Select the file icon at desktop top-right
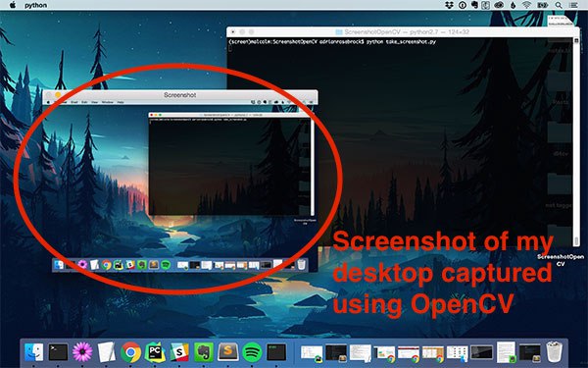Image resolution: width=588 pixels, height=368 pixels. click(560, 21)
